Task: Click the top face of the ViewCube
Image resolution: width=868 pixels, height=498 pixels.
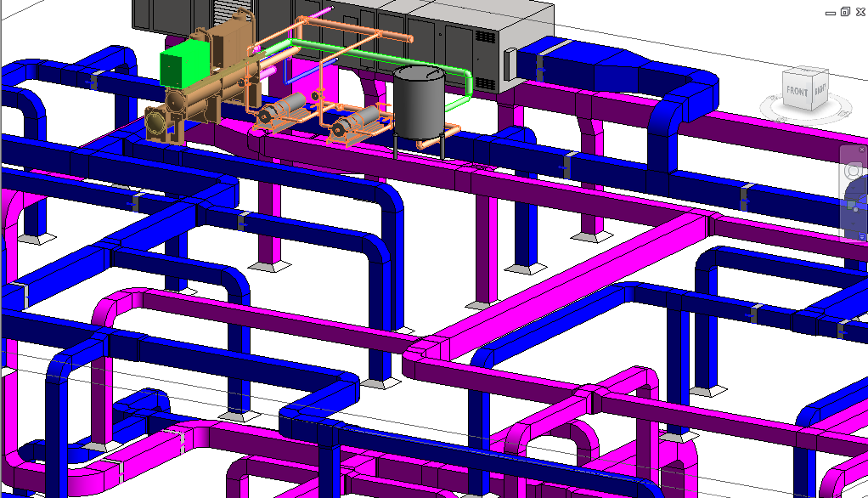Action: click(x=807, y=72)
